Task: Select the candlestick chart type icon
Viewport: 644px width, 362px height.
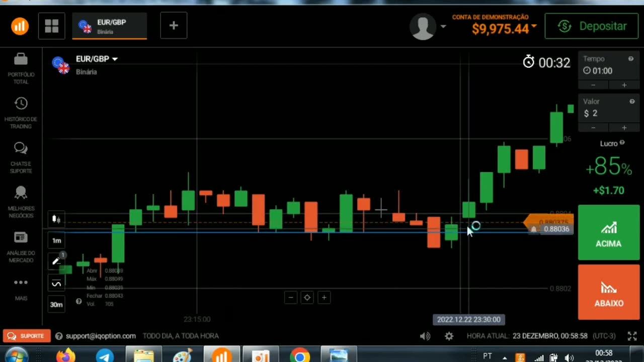Action: click(x=56, y=219)
